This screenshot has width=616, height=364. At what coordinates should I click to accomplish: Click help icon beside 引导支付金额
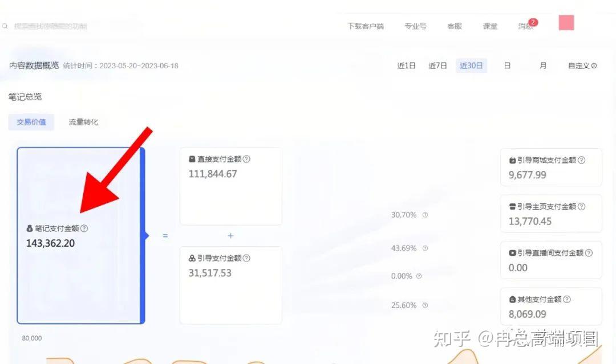[246, 258]
